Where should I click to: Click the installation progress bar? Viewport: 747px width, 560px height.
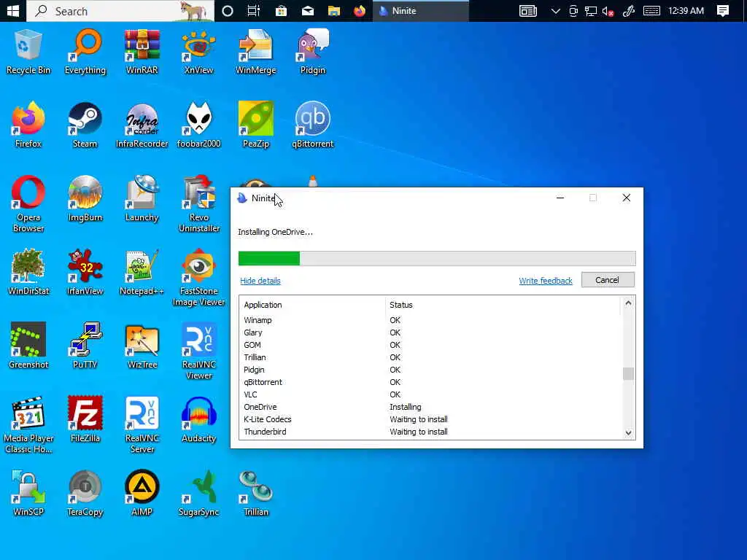click(x=437, y=259)
